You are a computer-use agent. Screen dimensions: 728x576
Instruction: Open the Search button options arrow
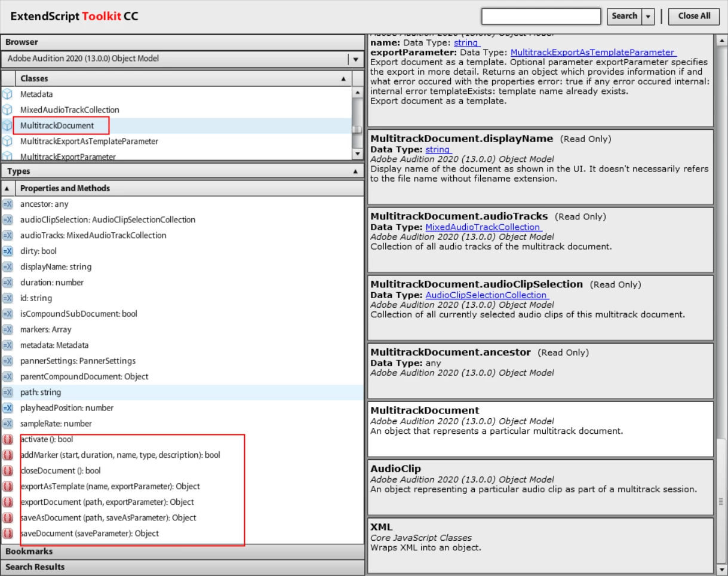click(648, 17)
